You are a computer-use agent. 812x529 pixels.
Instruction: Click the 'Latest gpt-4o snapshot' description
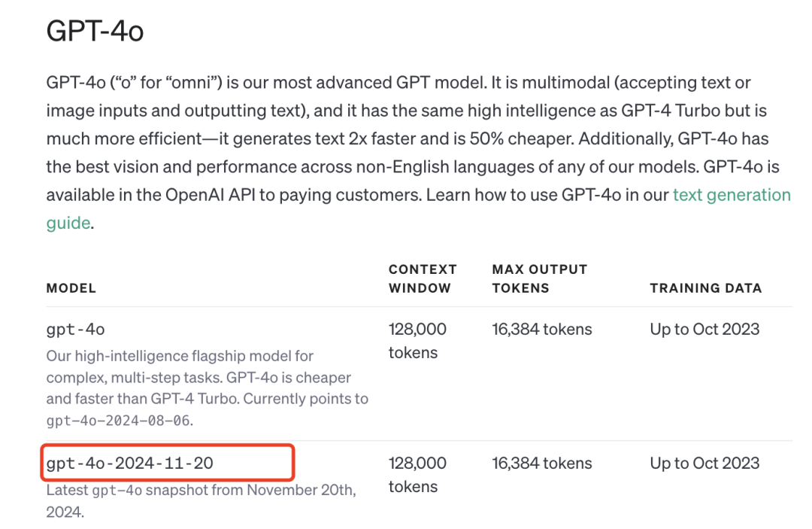pyautogui.click(x=201, y=501)
